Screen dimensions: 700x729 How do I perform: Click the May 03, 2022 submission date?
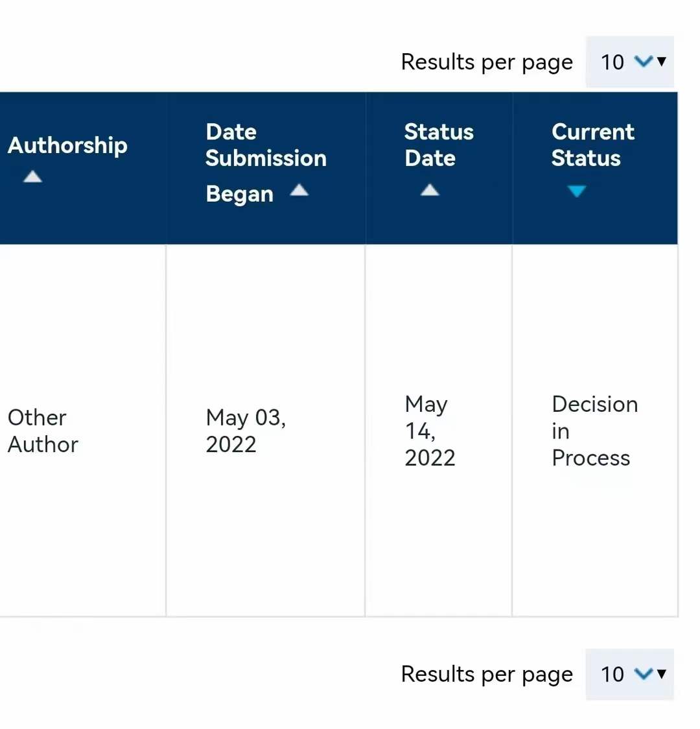click(x=246, y=431)
